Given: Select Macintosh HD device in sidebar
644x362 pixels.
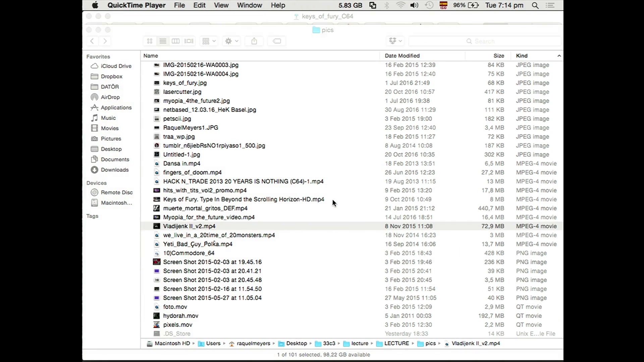Looking at the screenshot, I should click(x=112, y=203).
